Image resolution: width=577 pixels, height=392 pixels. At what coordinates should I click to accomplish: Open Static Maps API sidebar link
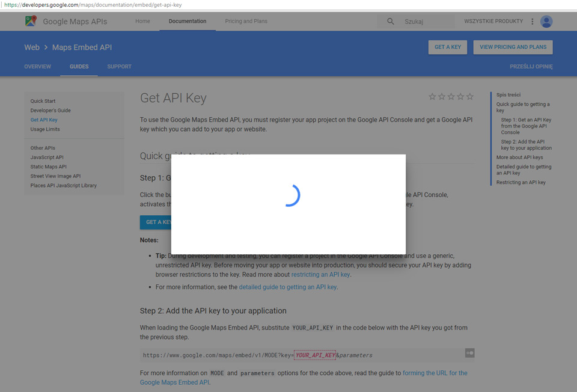49,167
